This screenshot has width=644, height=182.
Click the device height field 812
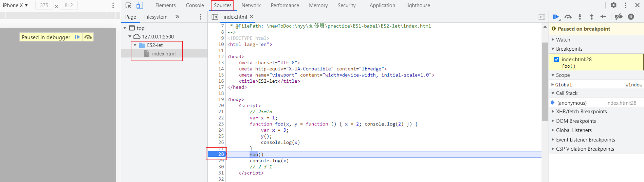(x=69, y=5)
